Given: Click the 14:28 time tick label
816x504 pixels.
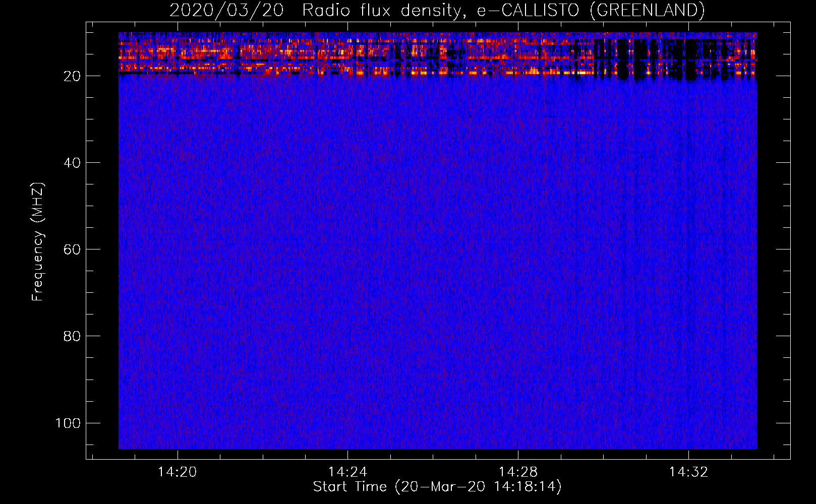Looking at the screenshot, I should [x=518, y=472].
